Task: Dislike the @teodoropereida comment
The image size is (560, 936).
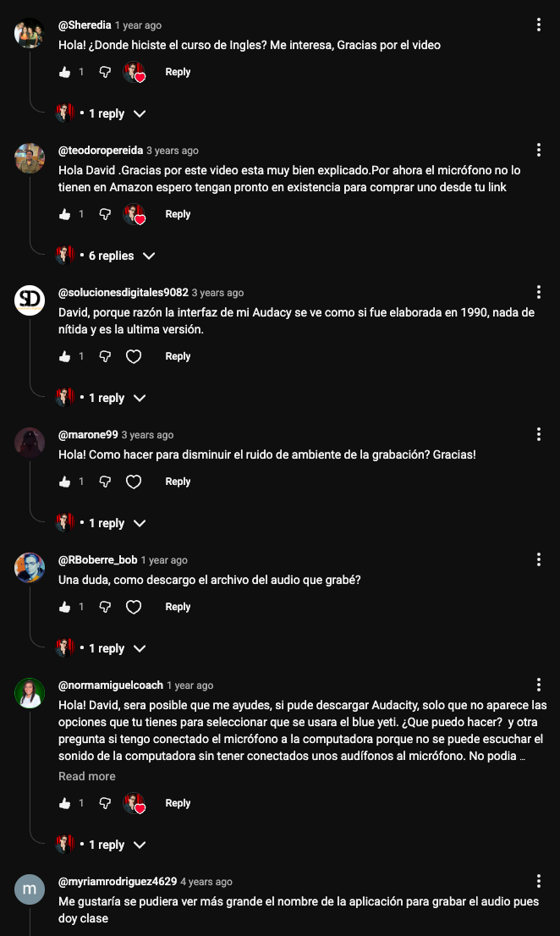Action: point(105,214)
